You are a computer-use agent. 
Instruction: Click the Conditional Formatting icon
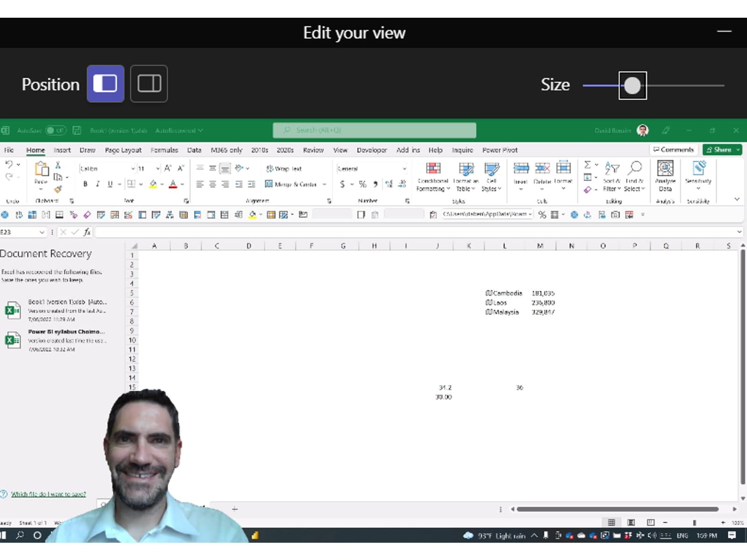click(x=433, y=169)
